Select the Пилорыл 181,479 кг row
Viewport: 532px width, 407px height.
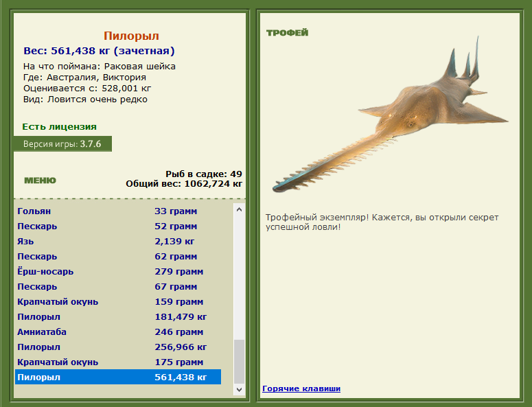pos(118,317)
